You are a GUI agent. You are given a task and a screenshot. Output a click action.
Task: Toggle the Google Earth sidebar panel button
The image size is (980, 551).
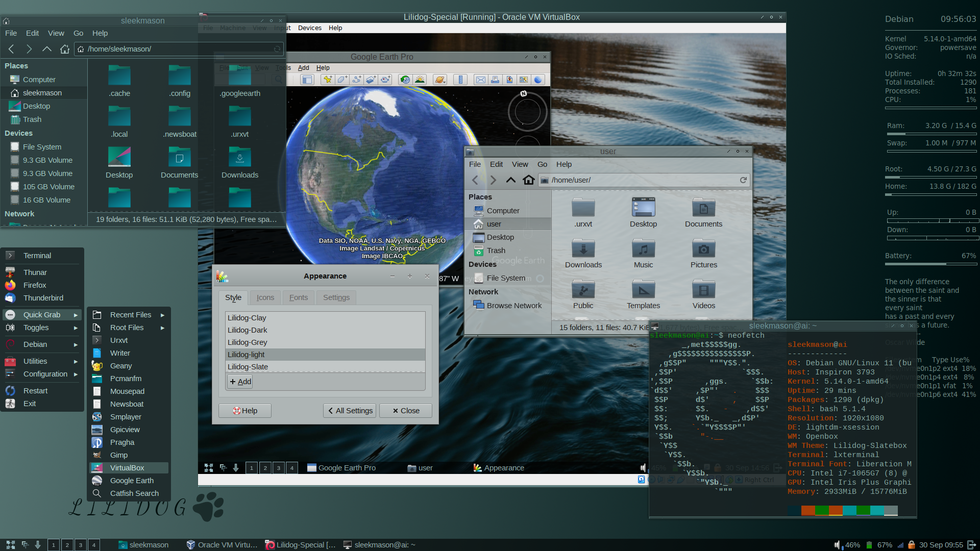click(x=307, y=80)
